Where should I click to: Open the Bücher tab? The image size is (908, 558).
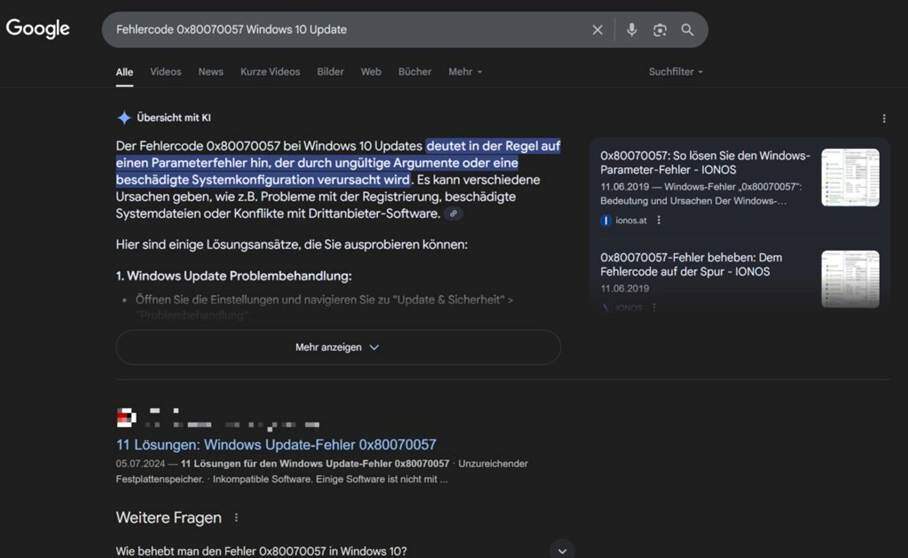pyautogui.click(x=415, y=72)
